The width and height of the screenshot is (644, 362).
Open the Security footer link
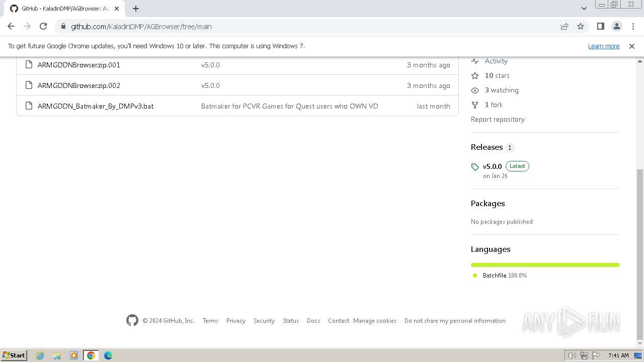coord(264,321)
